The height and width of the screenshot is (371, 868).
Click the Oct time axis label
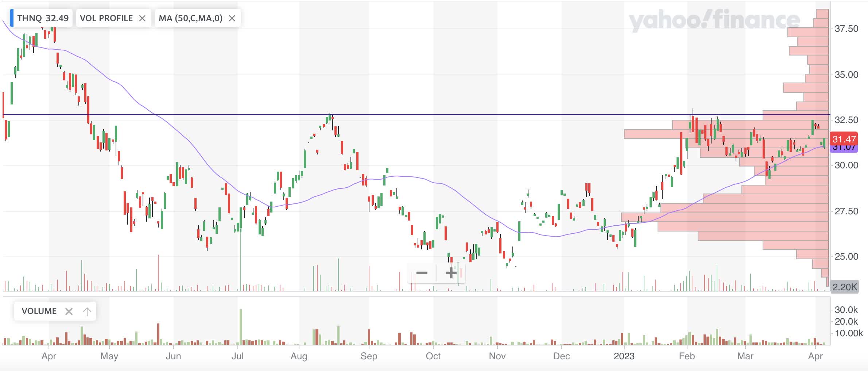[433, 356]
